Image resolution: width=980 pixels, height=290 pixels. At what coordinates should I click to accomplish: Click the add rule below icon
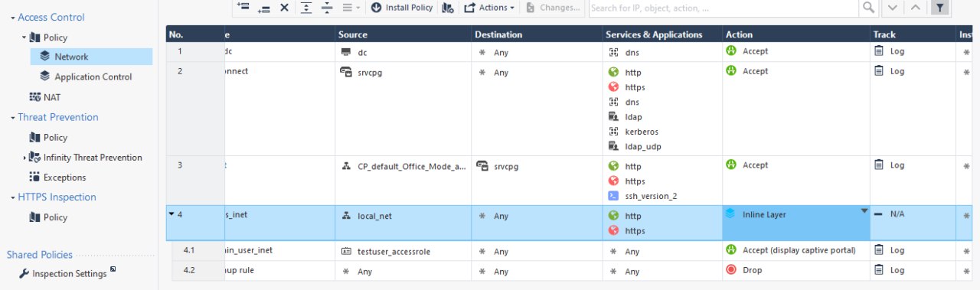point(264,7)
